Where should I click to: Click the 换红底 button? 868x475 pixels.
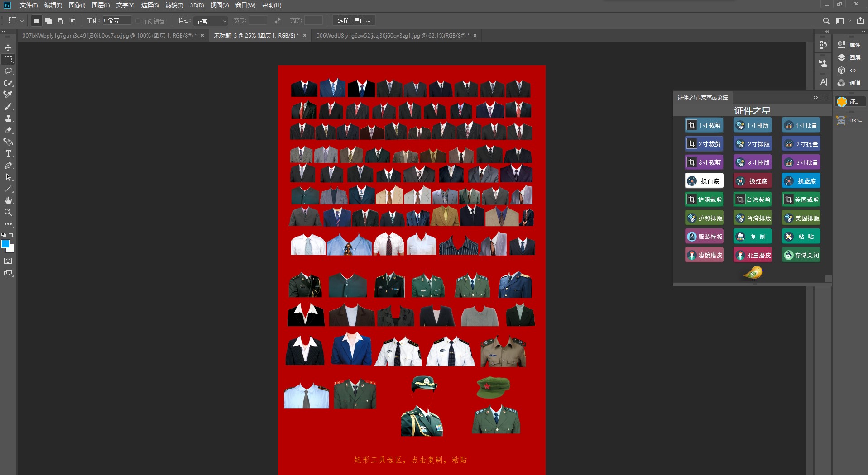[753, 181]
